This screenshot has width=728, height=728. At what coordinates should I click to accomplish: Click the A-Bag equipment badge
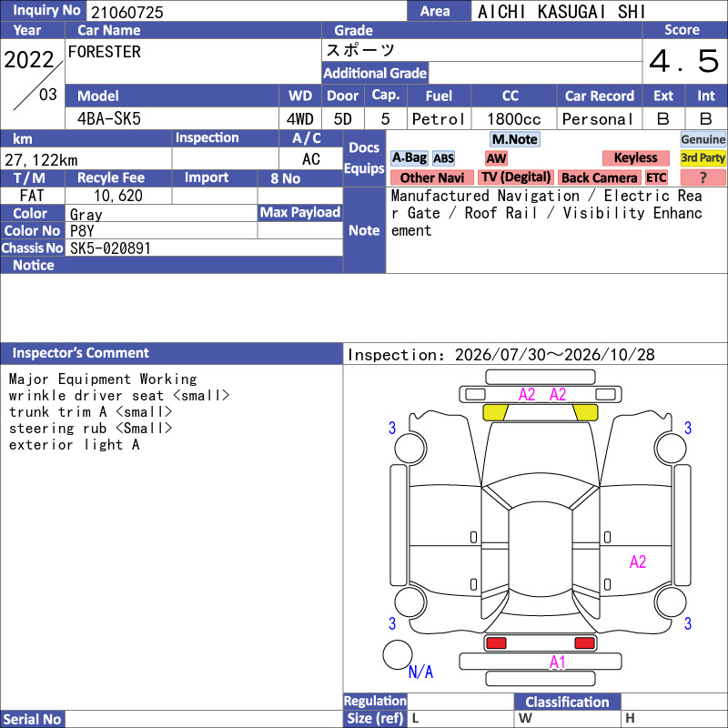[x=409, y=157]
